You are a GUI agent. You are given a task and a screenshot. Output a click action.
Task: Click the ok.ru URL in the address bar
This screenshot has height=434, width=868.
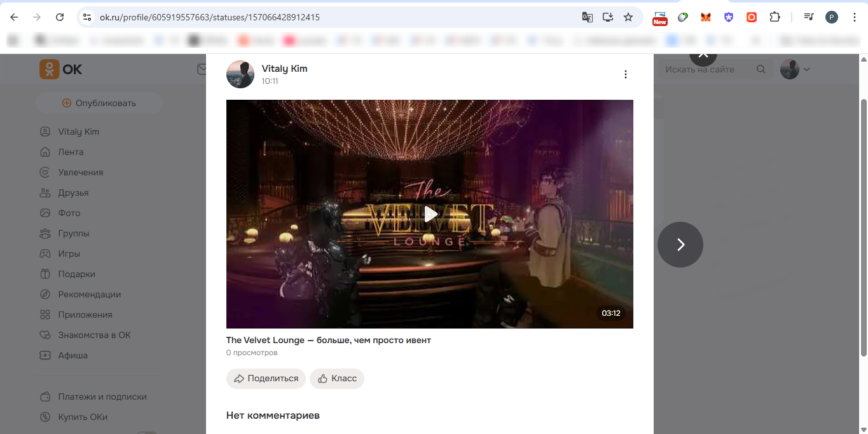tap(210, 17)
